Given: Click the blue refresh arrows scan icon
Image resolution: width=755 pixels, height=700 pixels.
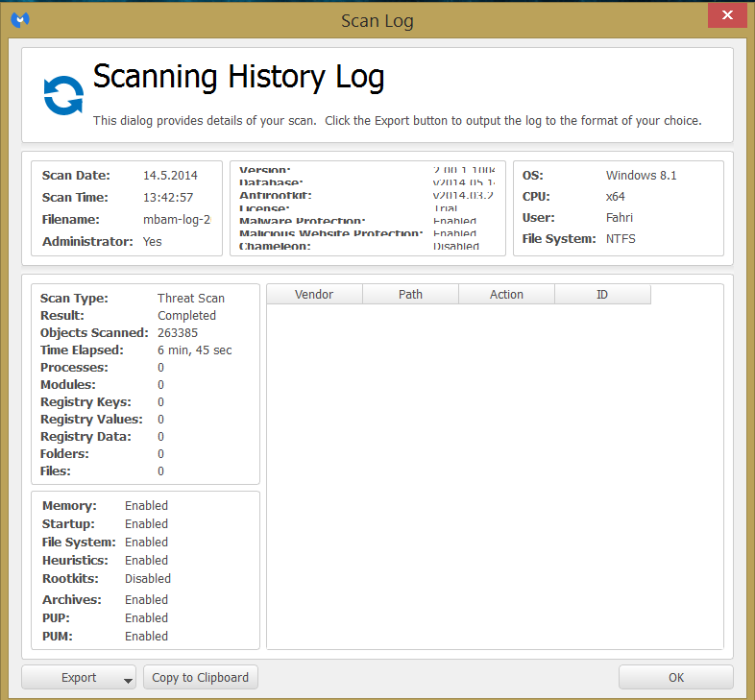Looking at the screenshot, I should point(63,95).
